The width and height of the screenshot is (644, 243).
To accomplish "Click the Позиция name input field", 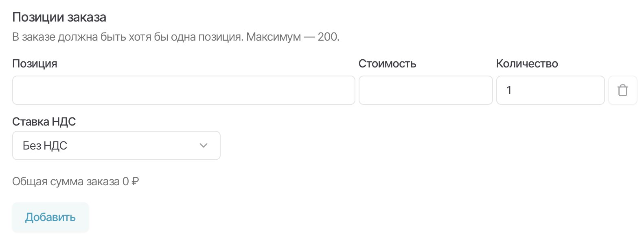I will (183, 90).
